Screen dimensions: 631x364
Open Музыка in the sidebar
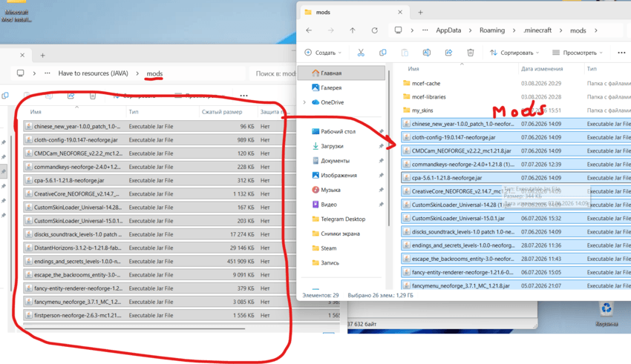pyautogui.click(x=330, y=190)
